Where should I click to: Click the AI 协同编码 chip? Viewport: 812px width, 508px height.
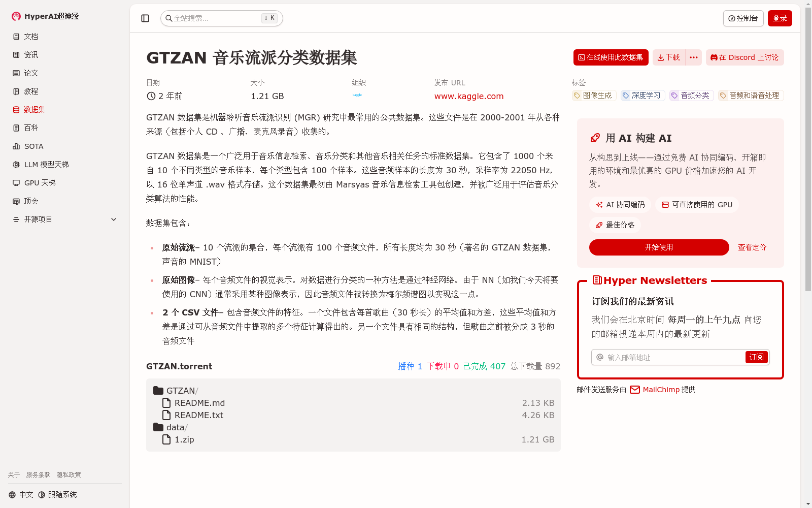620,205
